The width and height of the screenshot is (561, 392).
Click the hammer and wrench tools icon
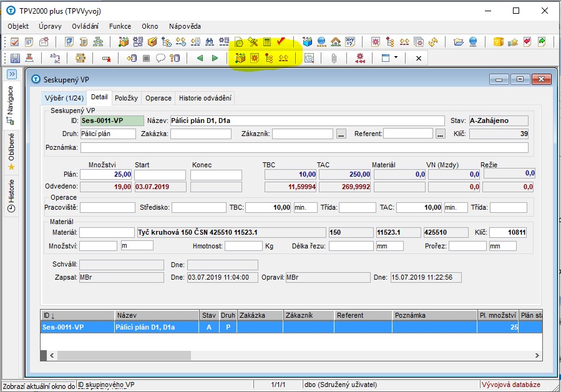(253, 42)
